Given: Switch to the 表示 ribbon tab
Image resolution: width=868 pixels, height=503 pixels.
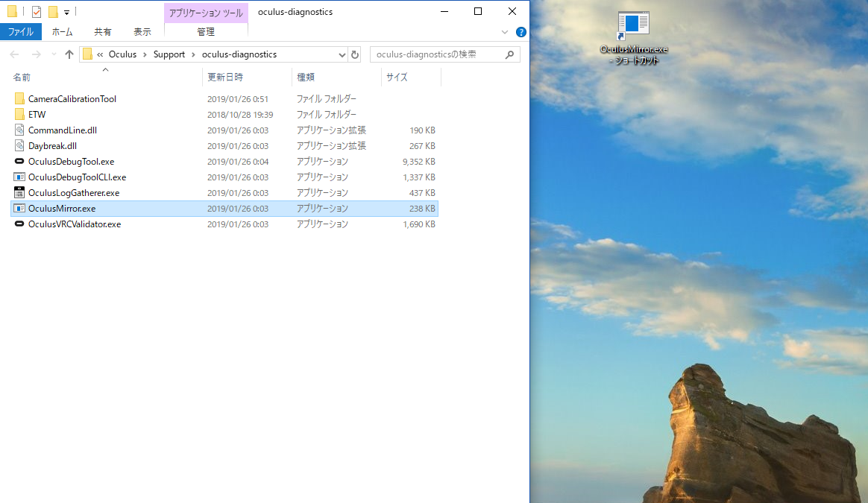Looking at the screenshot, I should point(142,32).
